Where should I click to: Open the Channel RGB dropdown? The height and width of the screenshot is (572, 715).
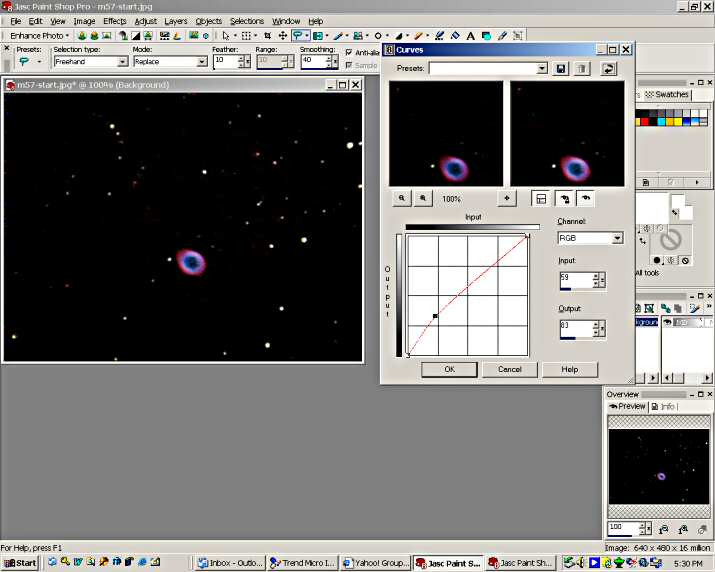pyautogui.click(x=617, y=239)
